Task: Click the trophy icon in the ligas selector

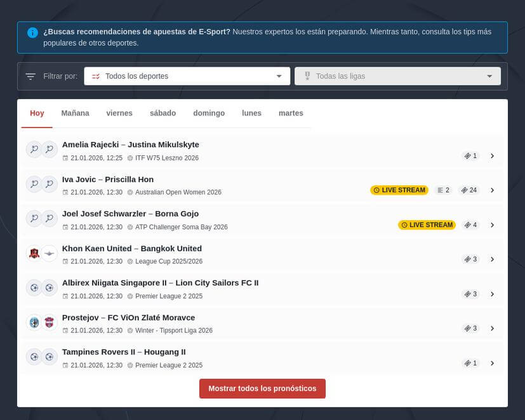Action: [307, 75]
